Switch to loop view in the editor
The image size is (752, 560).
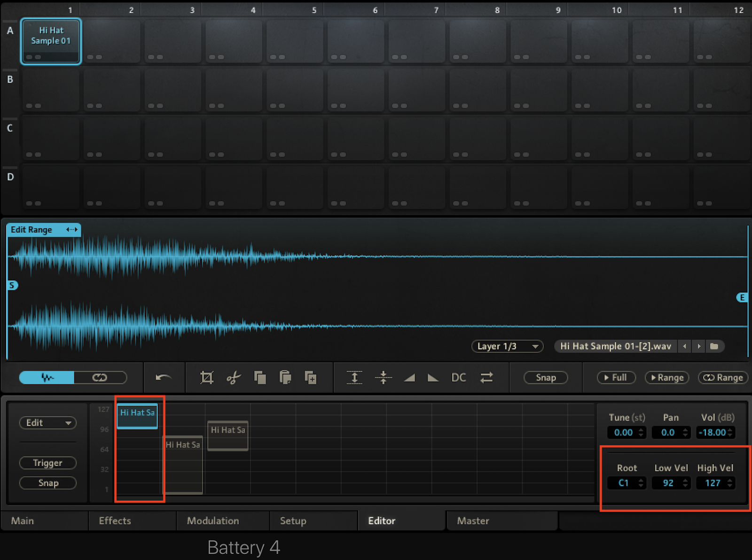pos(100,377)
